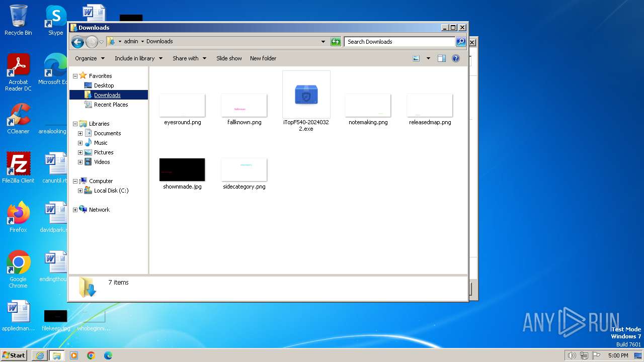Select Desktop under Favorites

click(x=104, y=85)
